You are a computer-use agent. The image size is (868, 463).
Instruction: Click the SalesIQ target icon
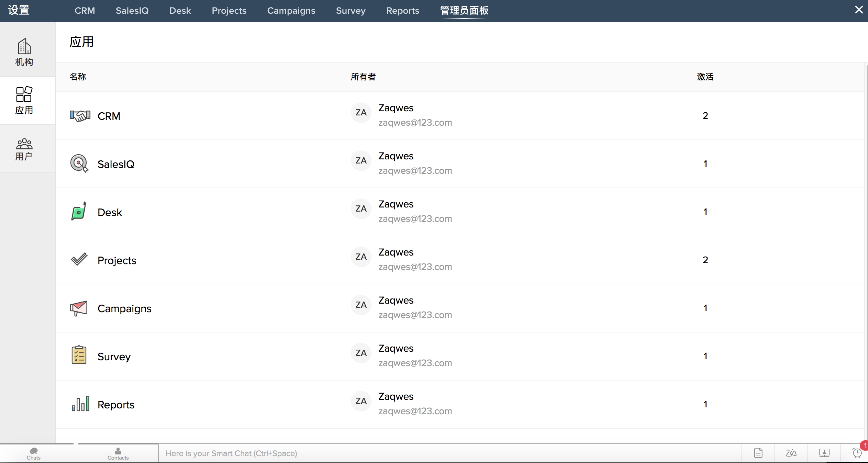[79, 163]
